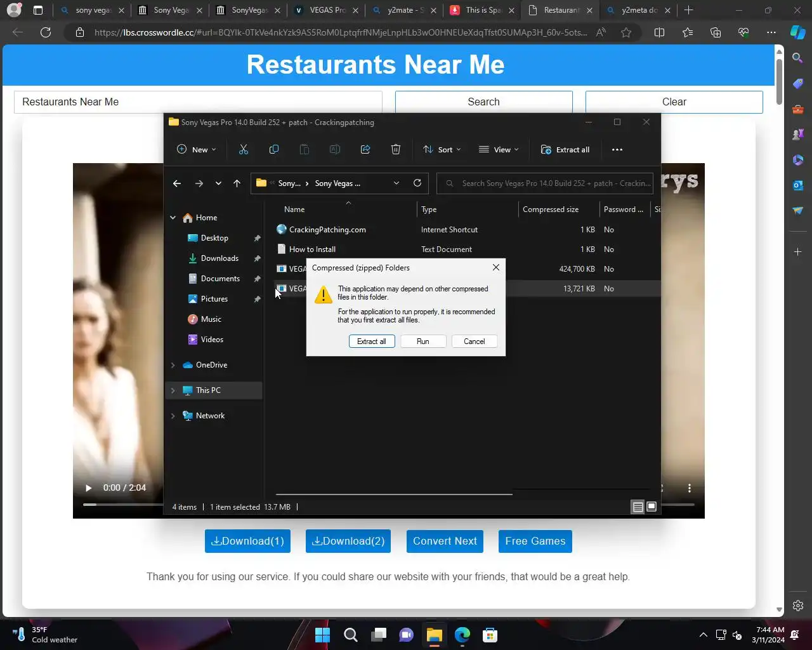Image resolution: width=812 pixels, height=650 pixels.
Task: Click the Free Games button
Action: (x=535, y=541)
